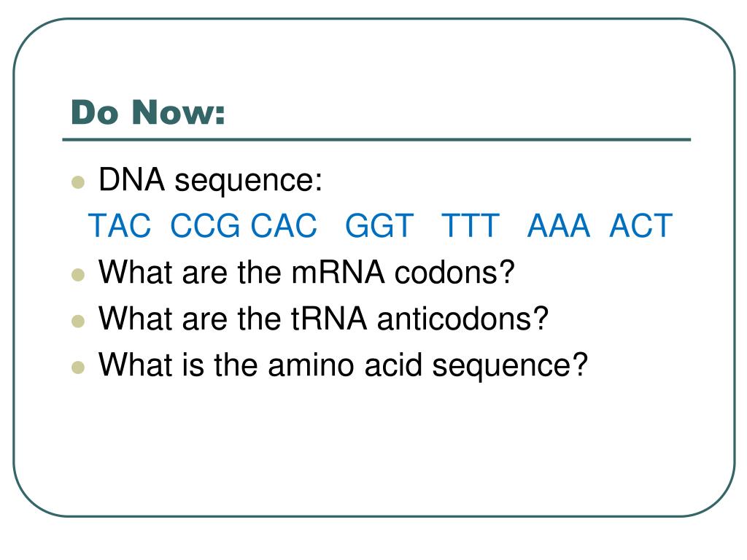Image resolution: width=747 pixels, height=560 pixels.
Task: Select the 'DNA sequence:' text line
Action: tap(210, 181)
